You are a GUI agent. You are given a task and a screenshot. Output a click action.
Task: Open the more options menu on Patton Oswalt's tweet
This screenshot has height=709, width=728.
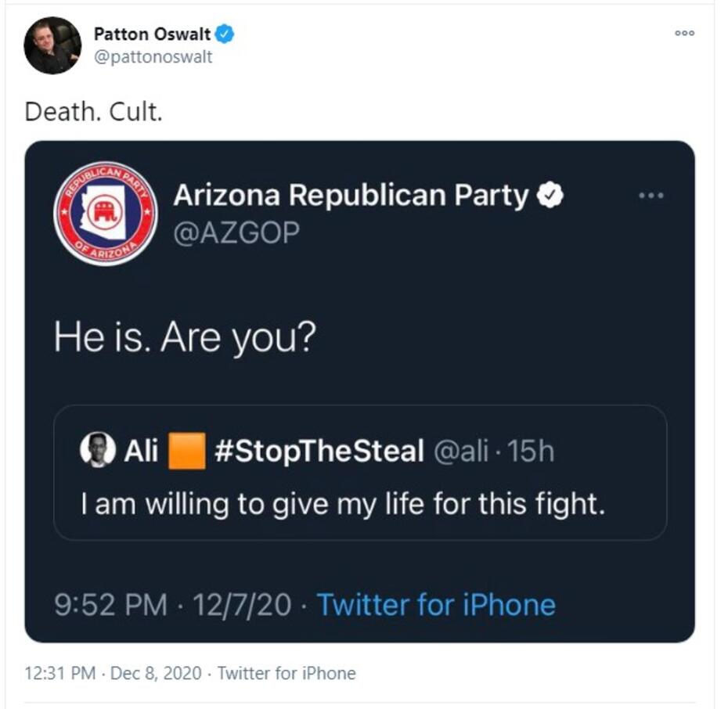point(684,34)
